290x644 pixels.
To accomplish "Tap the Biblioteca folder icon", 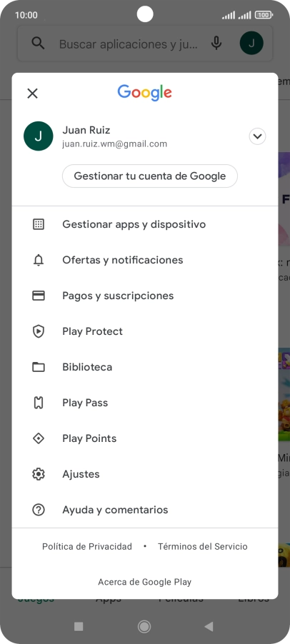I will click(x=39, y=367).
